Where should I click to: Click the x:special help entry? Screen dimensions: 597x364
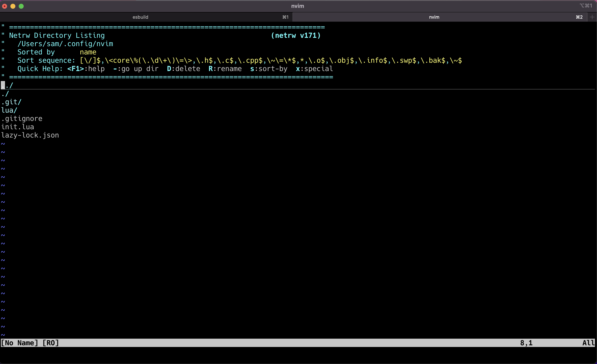314,69
